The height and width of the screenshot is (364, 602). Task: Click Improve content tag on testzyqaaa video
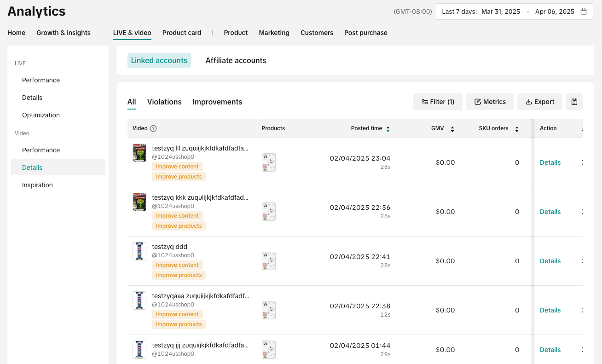click(177, 314)
